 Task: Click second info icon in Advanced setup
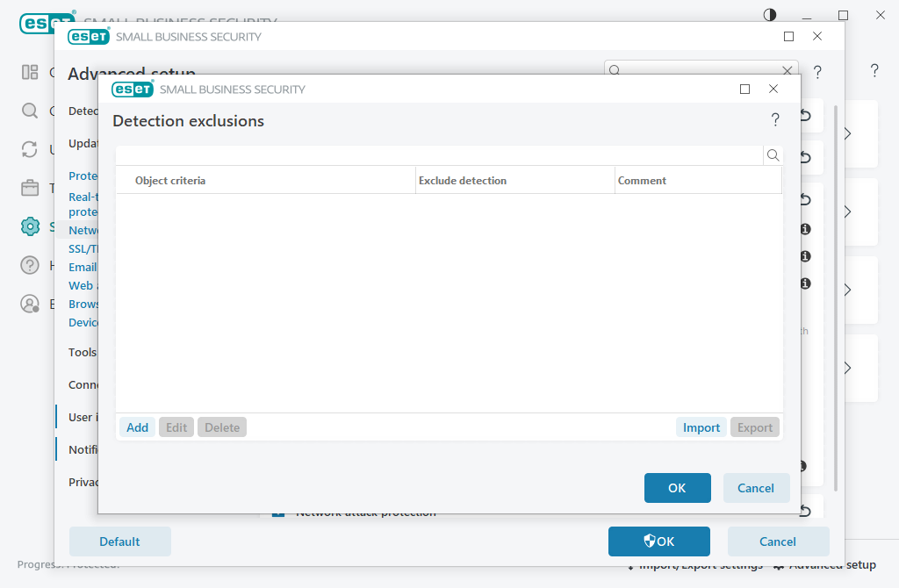806,256
